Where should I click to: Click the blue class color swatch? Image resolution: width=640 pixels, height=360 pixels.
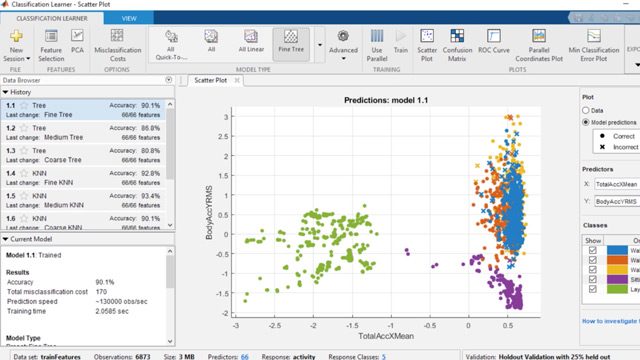pyautogui.click(x=617, y=250)
